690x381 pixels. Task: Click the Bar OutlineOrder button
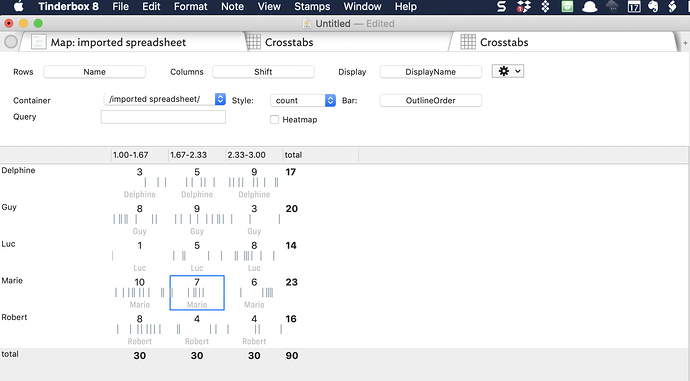(x=430, y=100)
